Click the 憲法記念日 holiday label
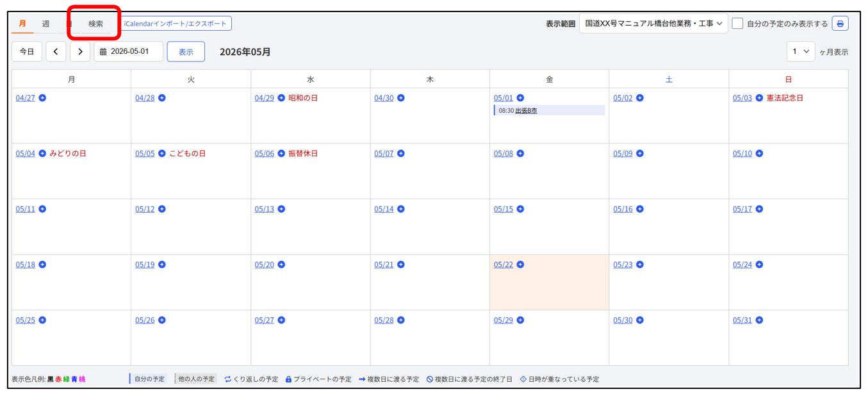This screenshot has width=868, height=394. pyautogui.click(x=785, y=98)
